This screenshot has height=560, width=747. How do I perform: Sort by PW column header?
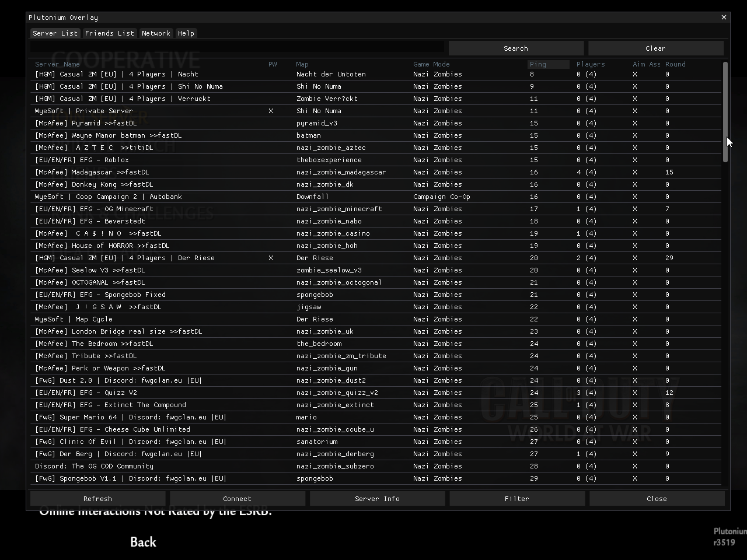point(273,64)
